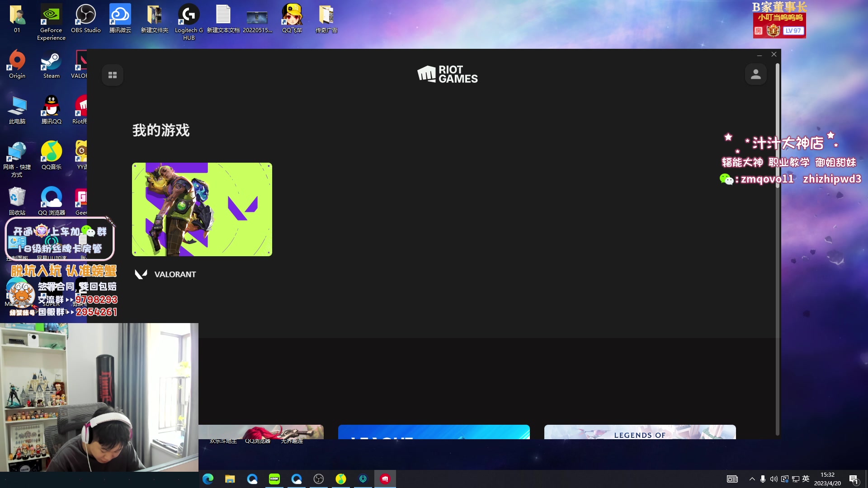Screen dimensions: 868x488
Task: Select the Origin desktop icon
Action: (x=17, y=64)
